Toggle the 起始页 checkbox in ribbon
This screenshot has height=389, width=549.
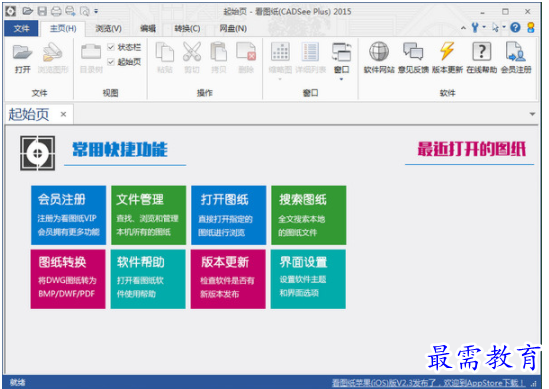111,62
